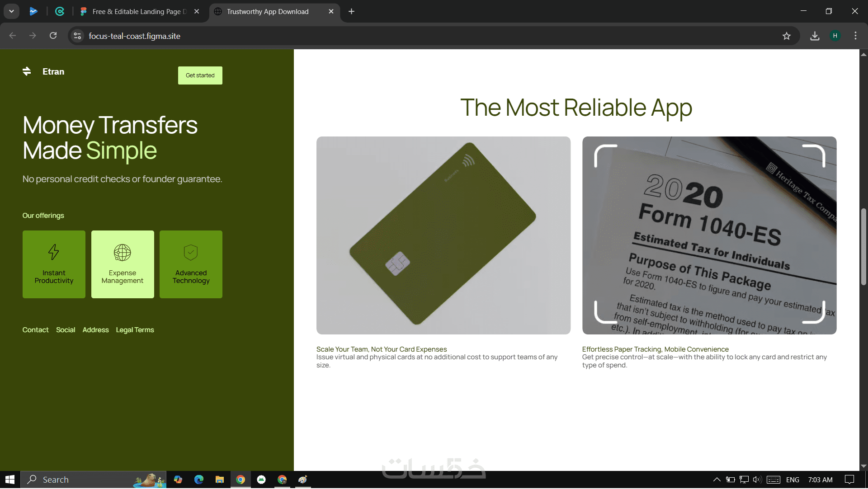Select the Expense Management globe card
The image size is (868, 489).
click(x=123, y=264)
